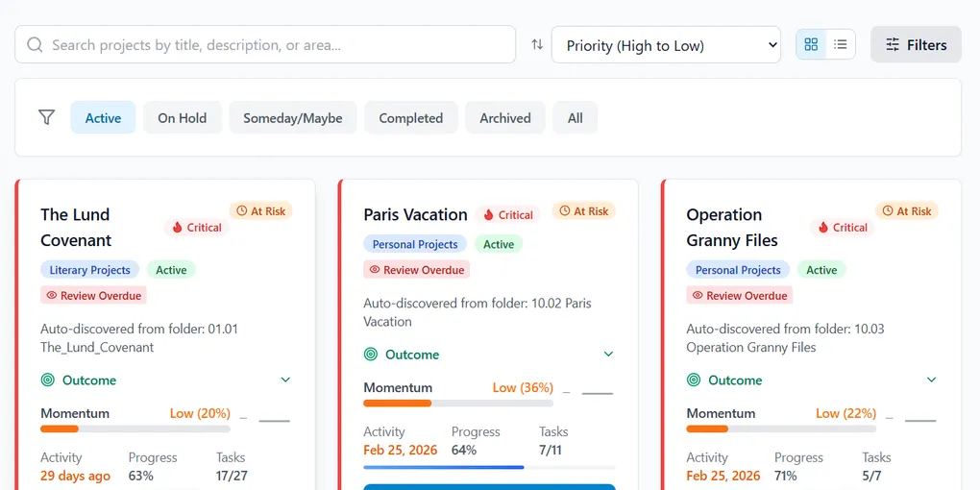Switch to list view layout
Viewport: 980px width, 490px height.
point(841,44)
